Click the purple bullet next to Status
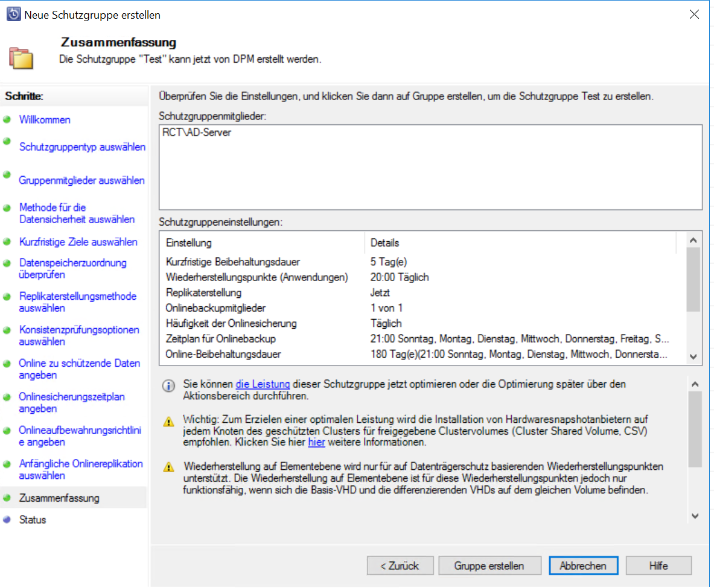Viewport: 714px width, 588px height. 7,519
